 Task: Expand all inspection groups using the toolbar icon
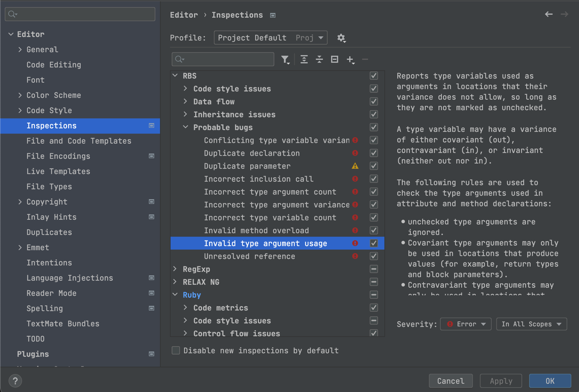pos(304,59)
